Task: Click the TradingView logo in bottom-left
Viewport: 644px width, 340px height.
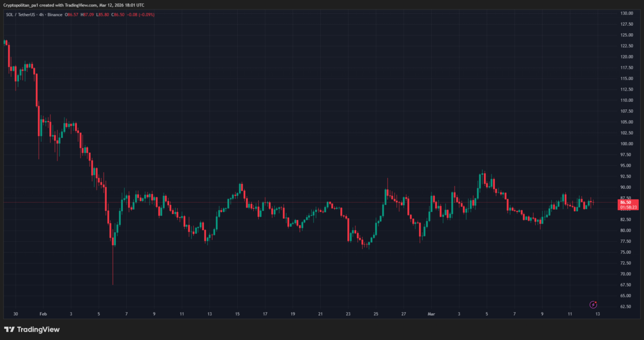Action: click(32, 329)
